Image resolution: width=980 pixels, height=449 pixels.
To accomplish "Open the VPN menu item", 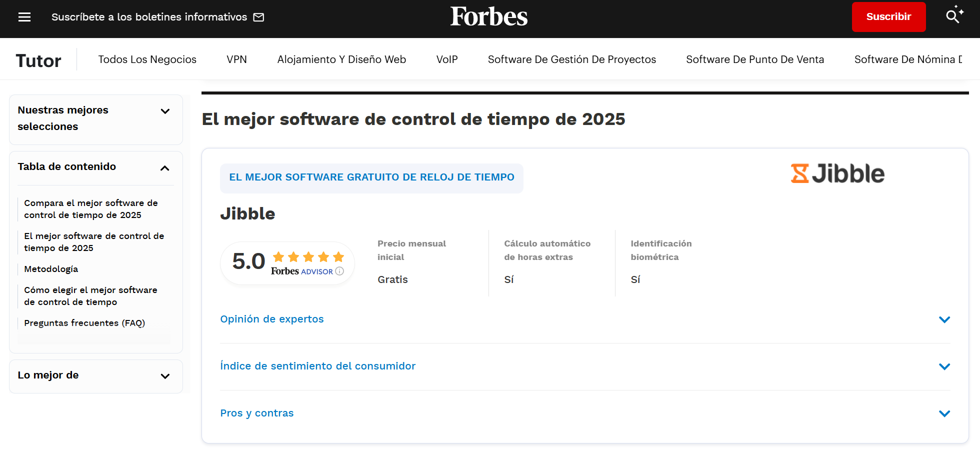I will pyautogui.click(x=236, y=59).
